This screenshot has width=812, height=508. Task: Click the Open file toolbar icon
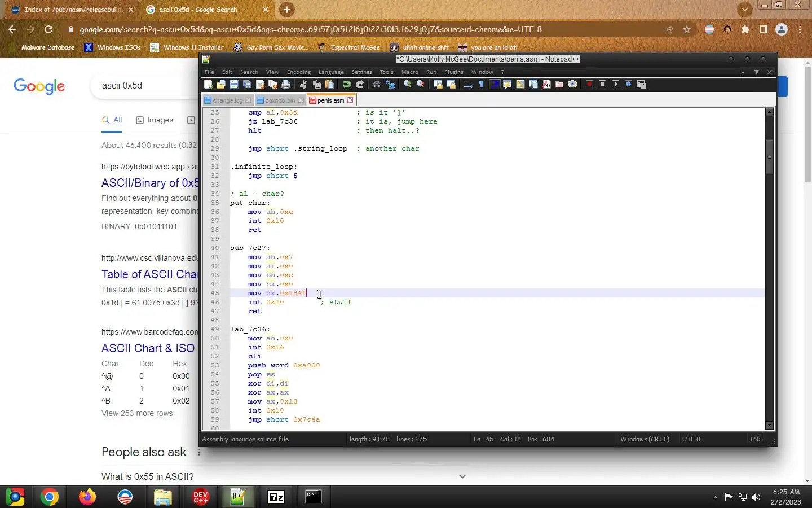coord(221,84)
